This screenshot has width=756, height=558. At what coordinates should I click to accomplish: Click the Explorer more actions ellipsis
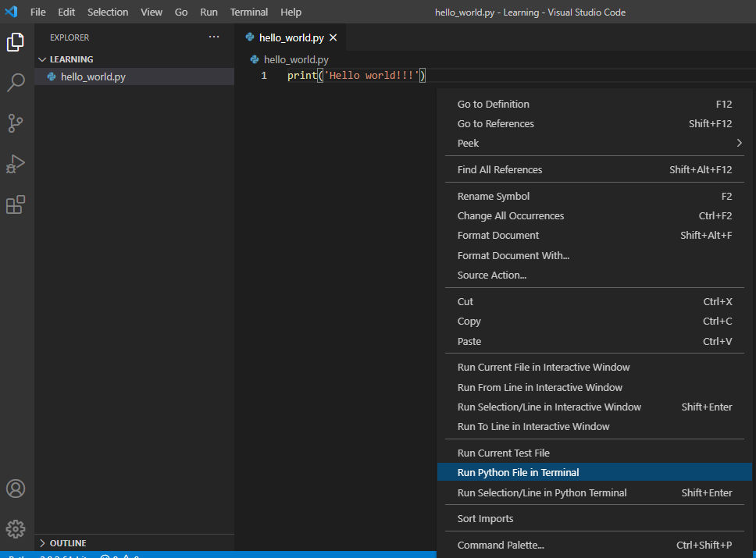pyautogui.click(x=214, y=37)
